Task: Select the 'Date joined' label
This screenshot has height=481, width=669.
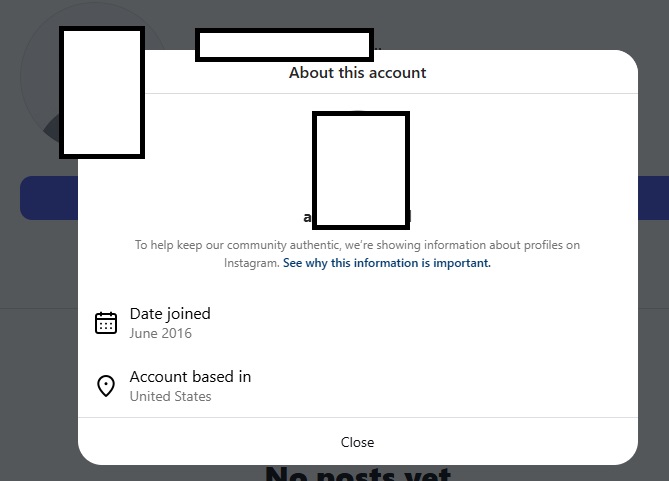Action: [x=170, y=314]
